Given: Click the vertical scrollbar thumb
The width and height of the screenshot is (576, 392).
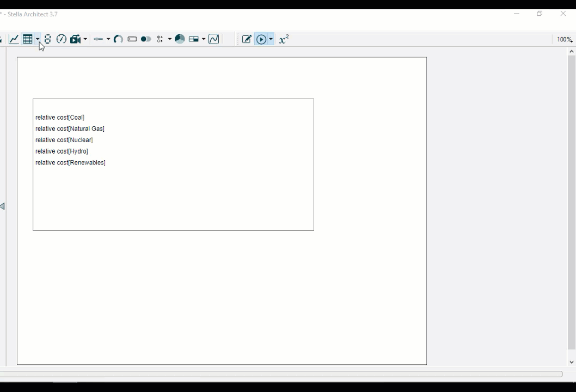Looking at the screenshot, I should click(571, 203).
